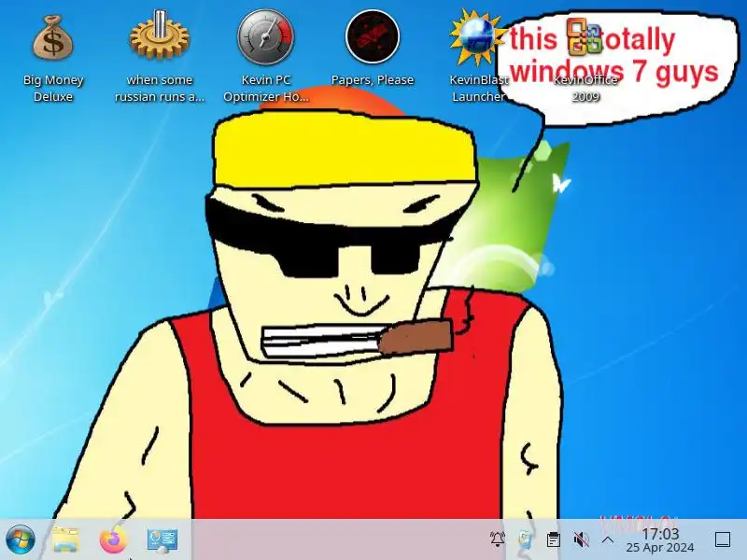Open the file manager folder icon in taskbar
This screenshot has height=560, width=747.
tap(65, 539)
